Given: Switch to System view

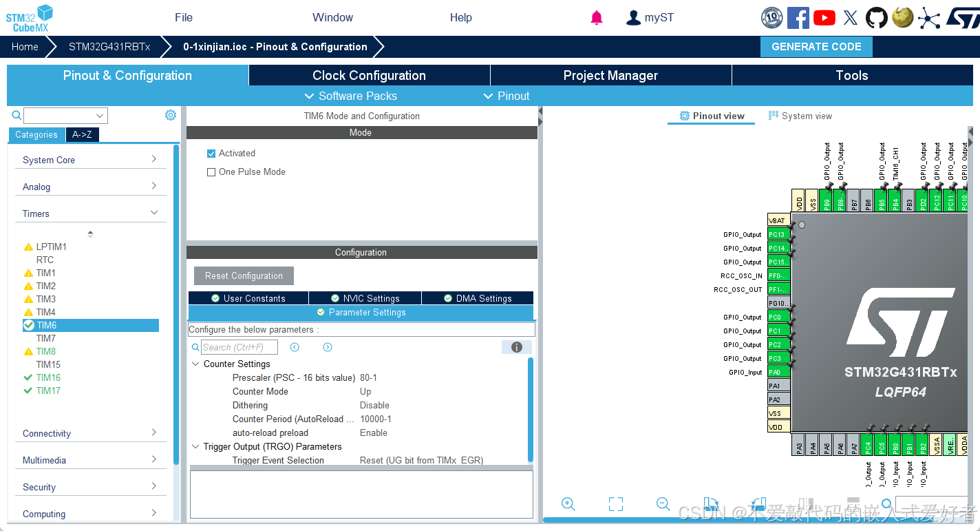Looking at the screenshot, I should 800,116.
